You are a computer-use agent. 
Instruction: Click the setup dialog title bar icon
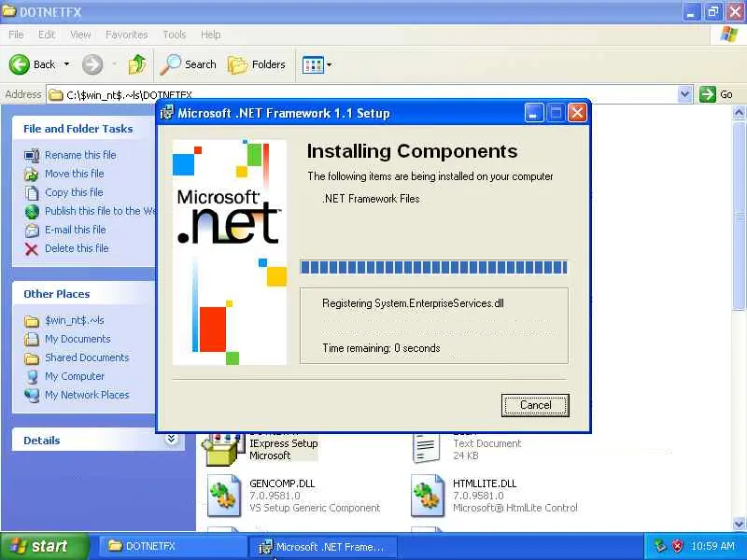coord(167,113)
